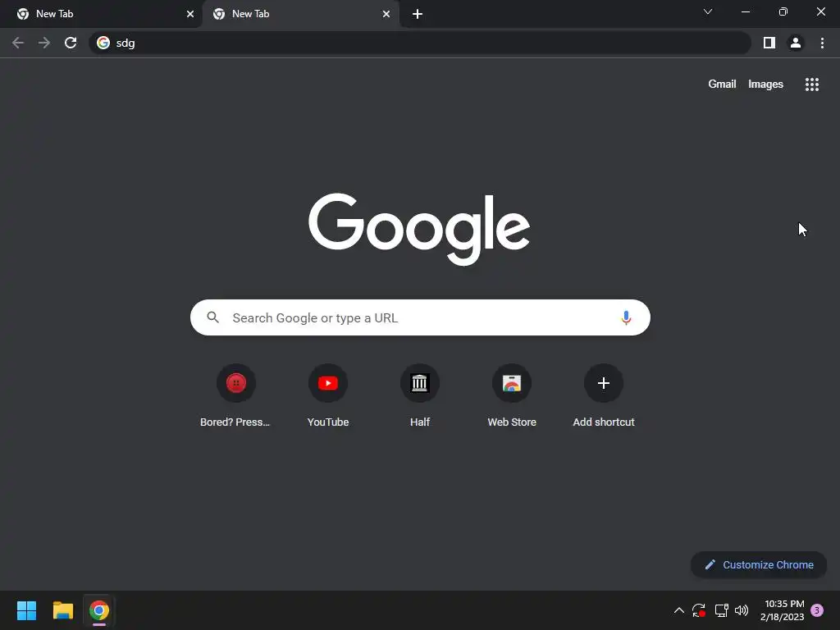
Task: Open network settings from the tray
Action: point(721,610)
